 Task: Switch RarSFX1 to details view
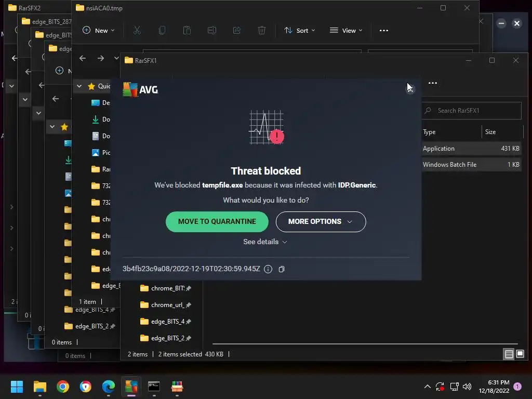(x=509, y=354)
